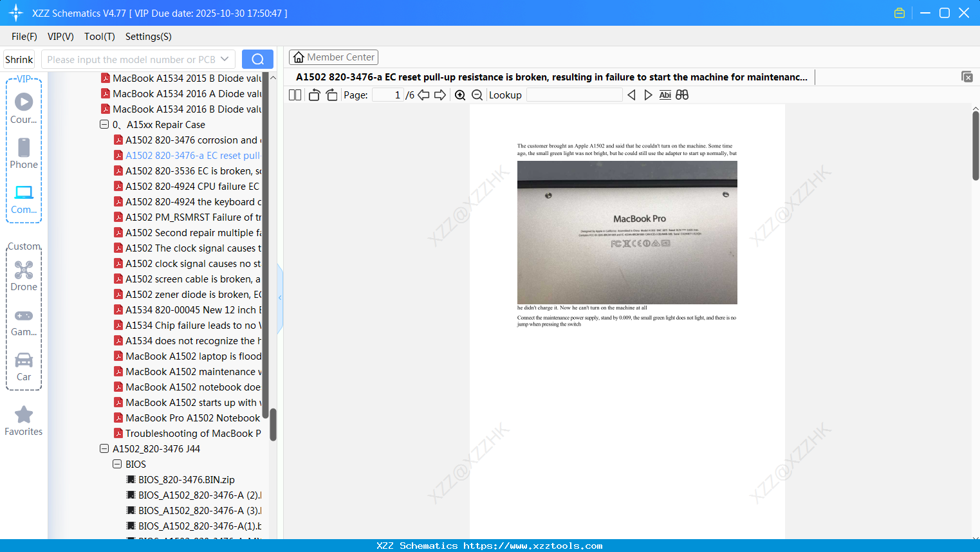Open the Course section in the sidebar

point(24,109)
